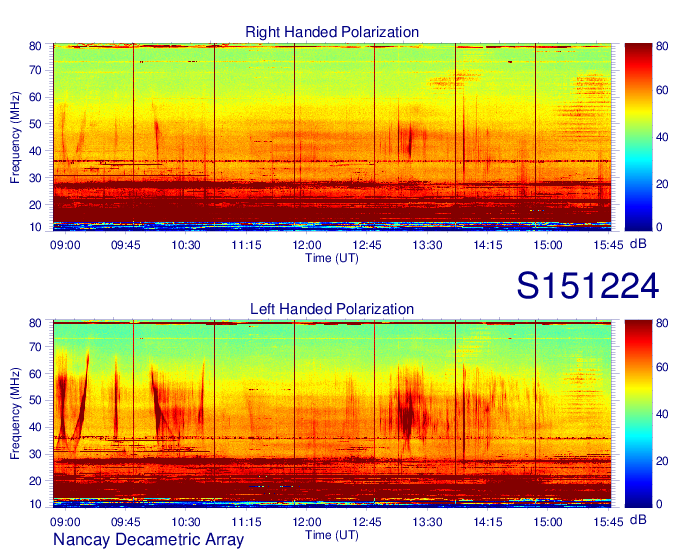680x552 pixels.
Task: Click the 0 label on the lower color bar
Action: tap(660, 504)
